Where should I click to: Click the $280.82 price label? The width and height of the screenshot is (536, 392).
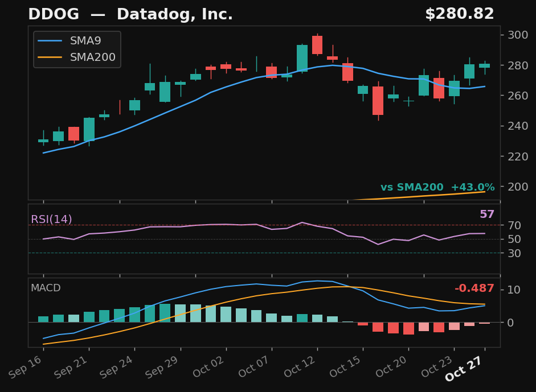coord(460,14)
